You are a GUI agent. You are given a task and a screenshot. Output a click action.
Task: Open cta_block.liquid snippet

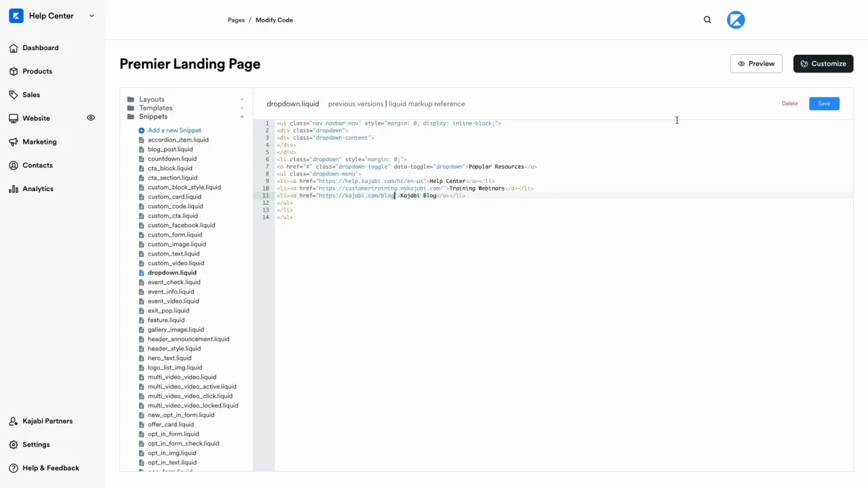pos(170,169)
